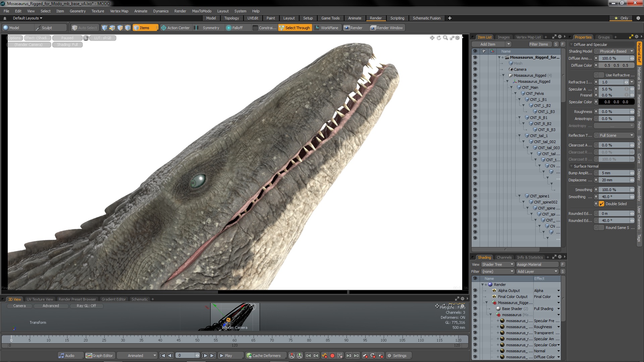Viewport: 644px width, 362px height.
Task: Open the Animated key mode dropdown
Action: coord(137,356)
